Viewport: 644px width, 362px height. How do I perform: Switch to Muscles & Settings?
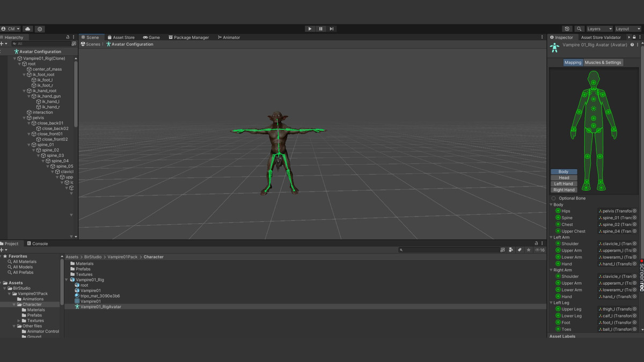[x=603, y=62]
